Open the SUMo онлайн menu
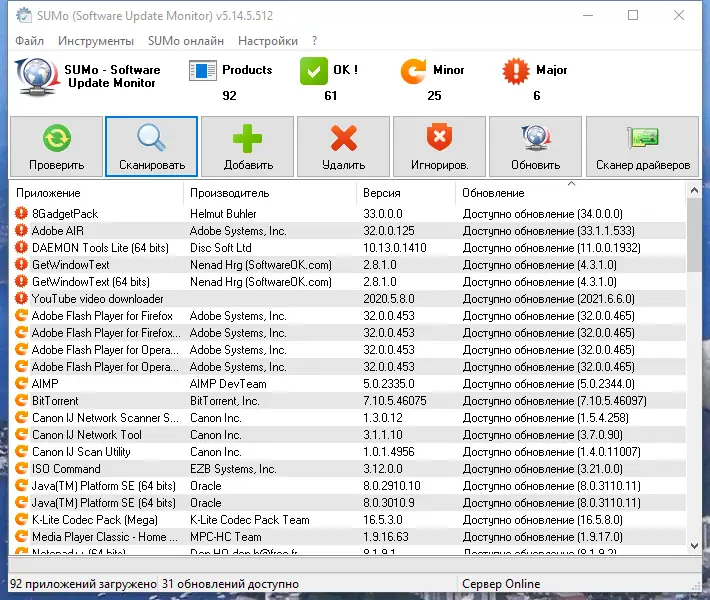This screenshot has height=600, width=710. pos(186,41)
